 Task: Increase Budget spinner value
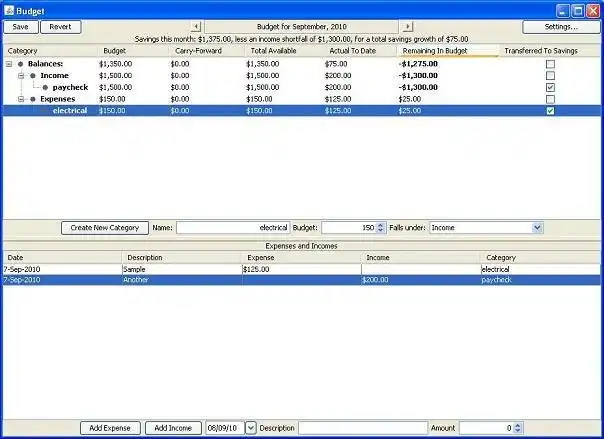coord(380,225)
